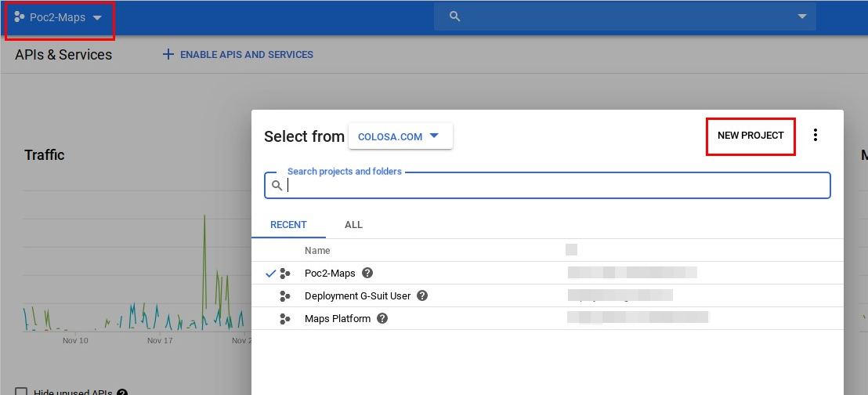Open the three-dot more options menu
Viewport: 868px width, 395px height.
point(815,136)
